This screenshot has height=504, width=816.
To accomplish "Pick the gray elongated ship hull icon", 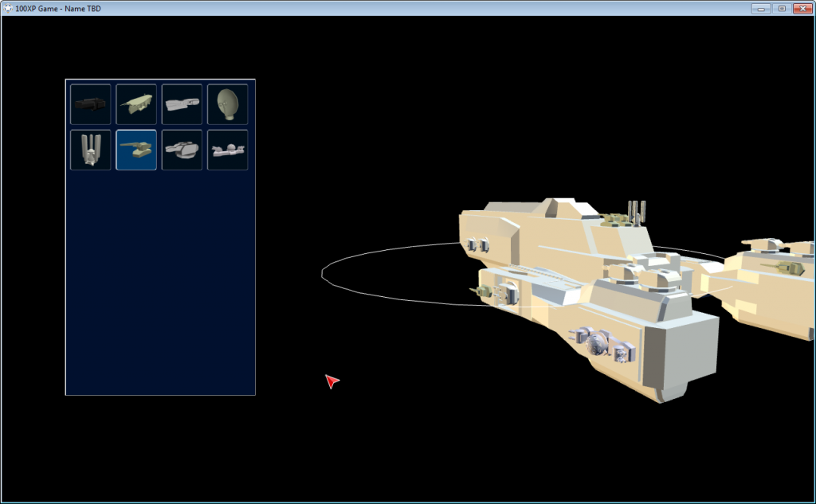I will [182, 104].
